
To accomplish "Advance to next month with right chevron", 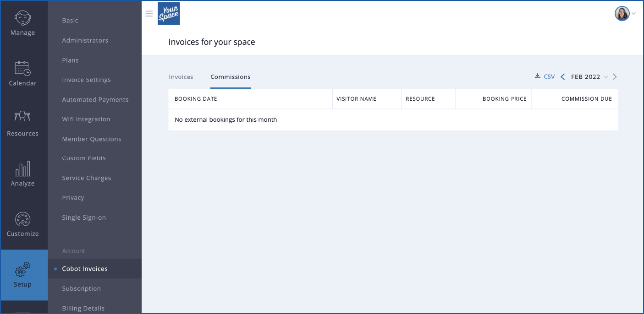I will click(615, 76).
